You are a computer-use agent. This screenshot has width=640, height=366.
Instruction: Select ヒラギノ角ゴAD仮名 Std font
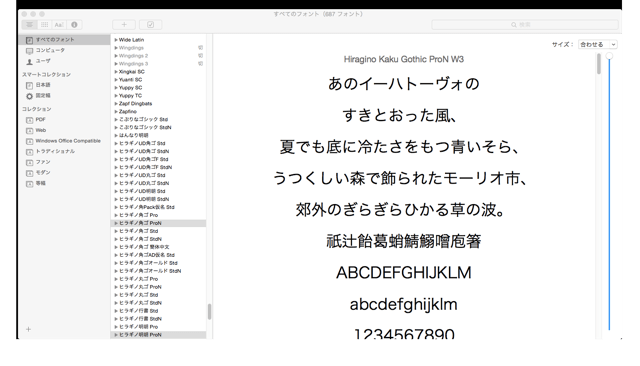(x=147, y=255)
